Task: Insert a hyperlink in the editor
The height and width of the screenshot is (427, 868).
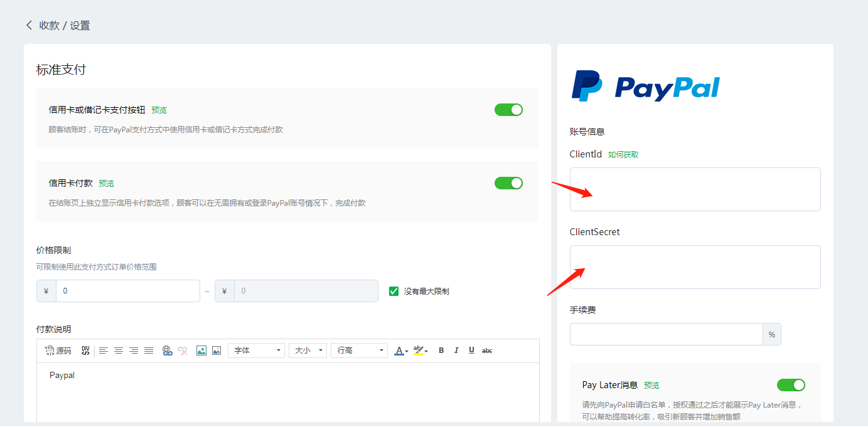Action: 168,351
